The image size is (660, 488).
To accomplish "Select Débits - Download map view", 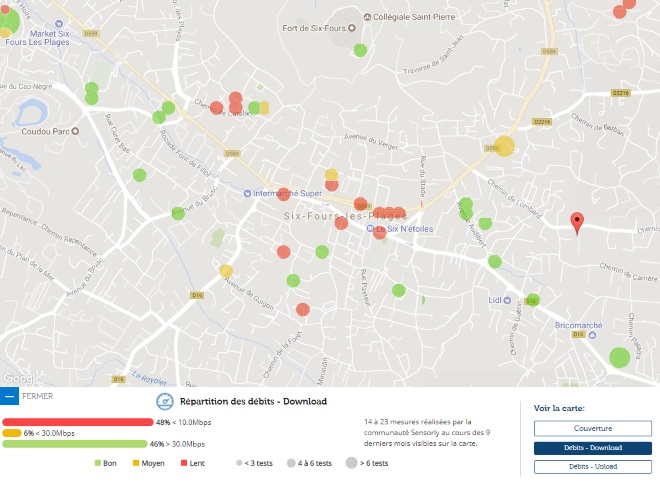I will (585, 447).
